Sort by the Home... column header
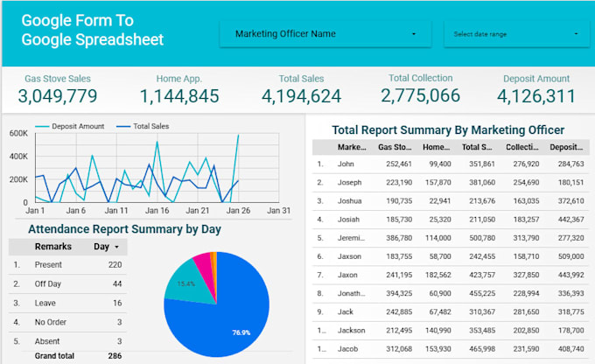The height and width of the screenshot is (364, 595). point(437,147)
